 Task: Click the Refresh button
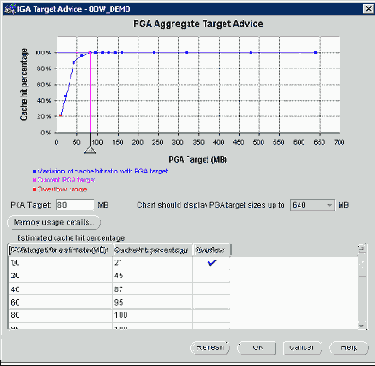[x=210, y=348]
